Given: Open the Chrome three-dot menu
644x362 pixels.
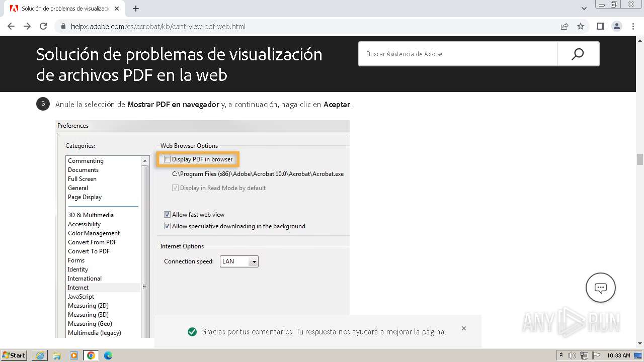Looking at the screenshot, I should click(x=633, y=26).
